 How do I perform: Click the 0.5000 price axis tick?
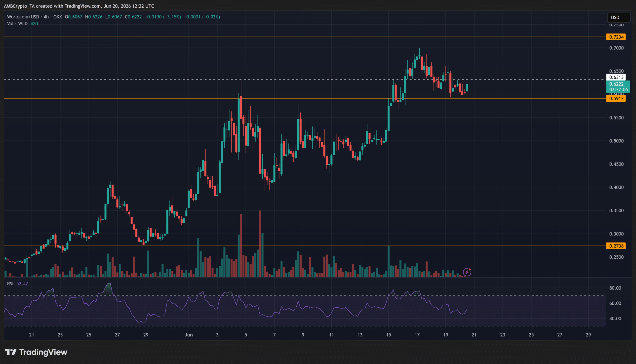pyautogui.click(x=616, y=141)
